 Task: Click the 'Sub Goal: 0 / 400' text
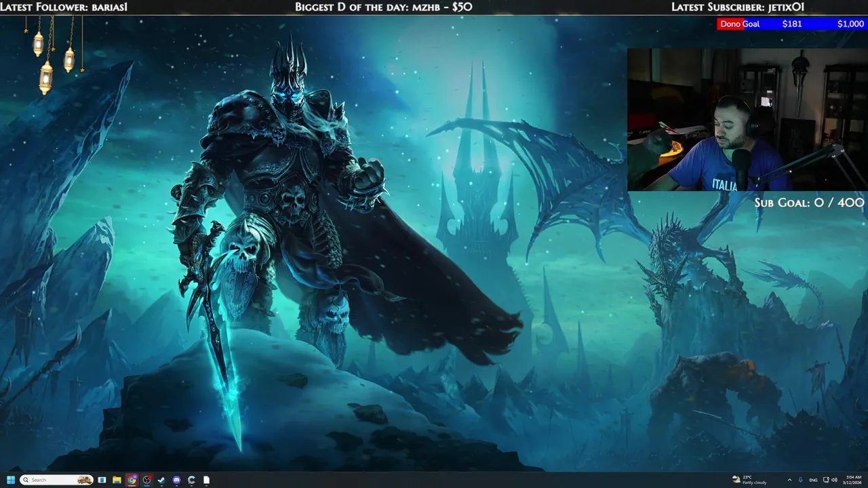coord(810,203)
